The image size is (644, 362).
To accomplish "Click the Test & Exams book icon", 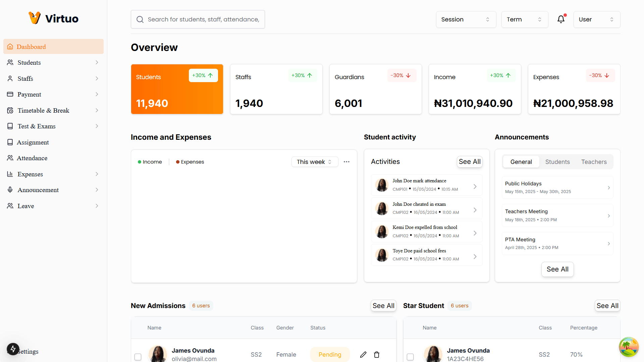I will pos(10,126).
